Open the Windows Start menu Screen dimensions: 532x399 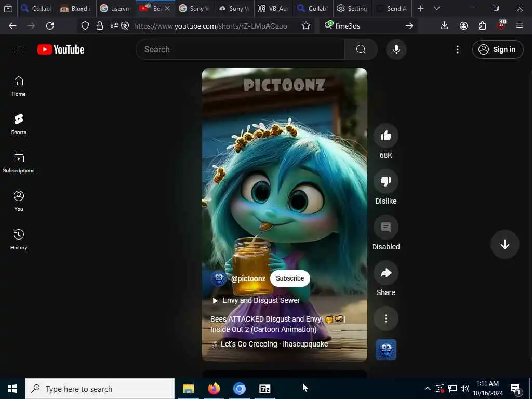(x=12, y=389)
